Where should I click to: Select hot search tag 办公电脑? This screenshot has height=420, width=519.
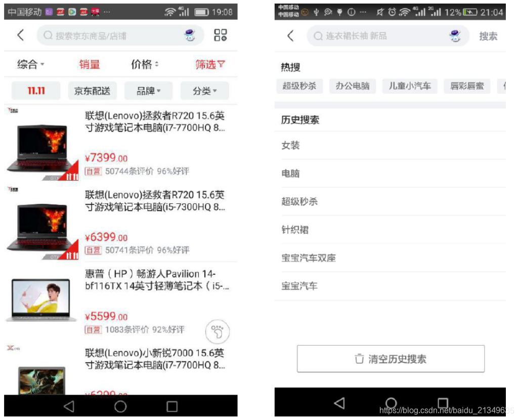[x=352, y=86]
